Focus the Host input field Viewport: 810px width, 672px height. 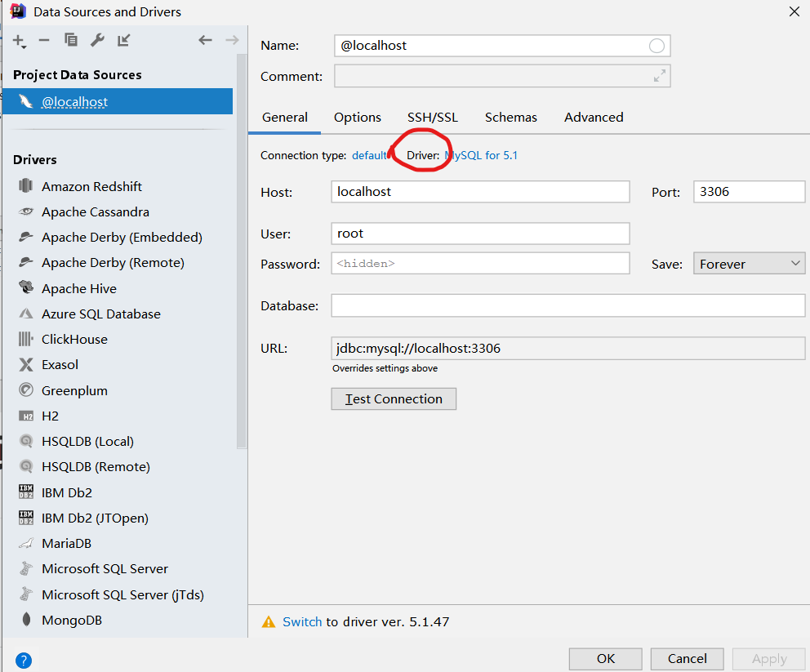coord(480,192)
